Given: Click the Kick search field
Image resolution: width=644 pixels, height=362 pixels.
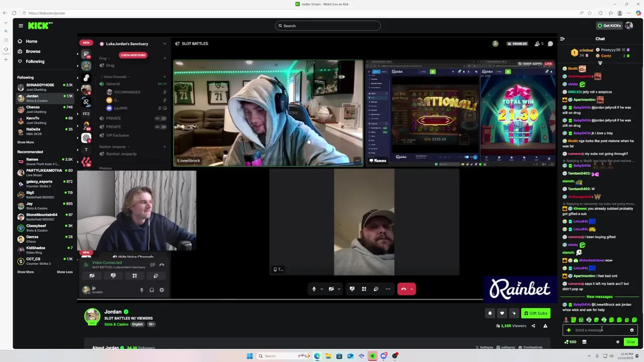Looking at the screenshot, I should coord(328,26).
